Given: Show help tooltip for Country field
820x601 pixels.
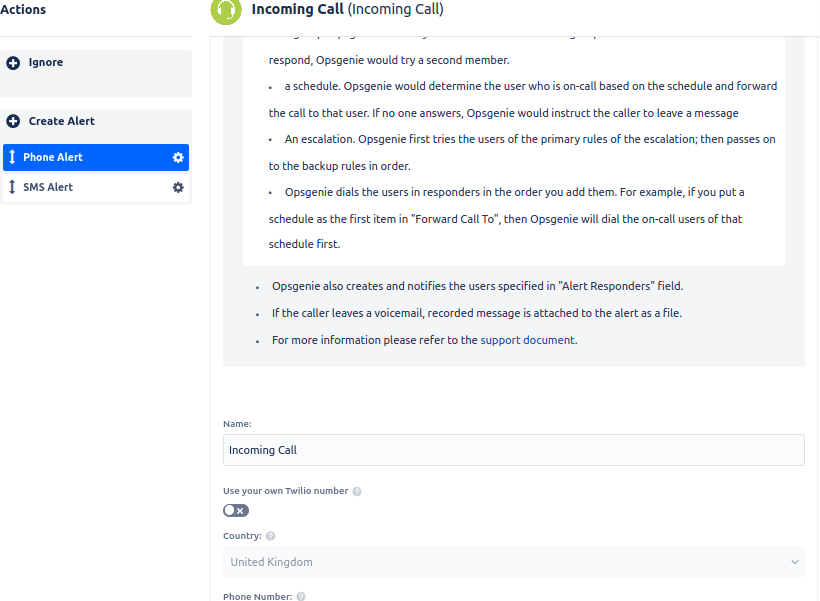Looking at the screenshot, I should 270,536.
